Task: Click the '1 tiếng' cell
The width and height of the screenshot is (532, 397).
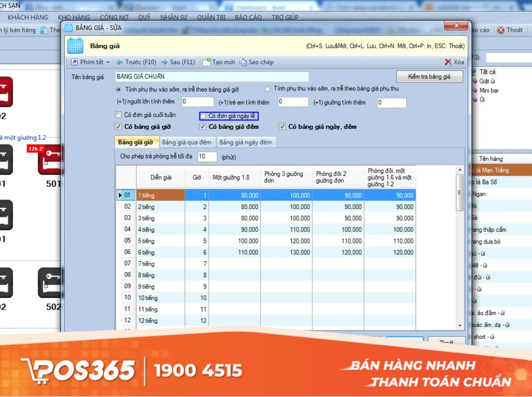Action: tap(161, 195)
